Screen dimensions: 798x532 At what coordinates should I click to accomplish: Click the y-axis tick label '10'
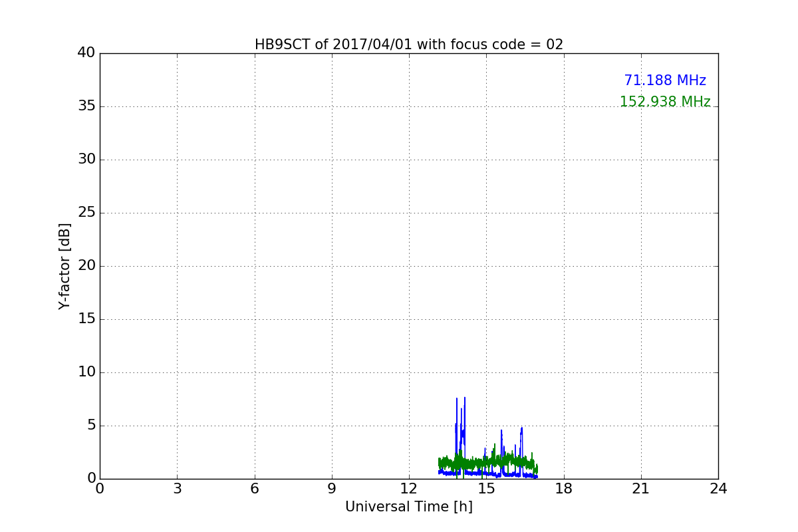[x=86, y=372]
